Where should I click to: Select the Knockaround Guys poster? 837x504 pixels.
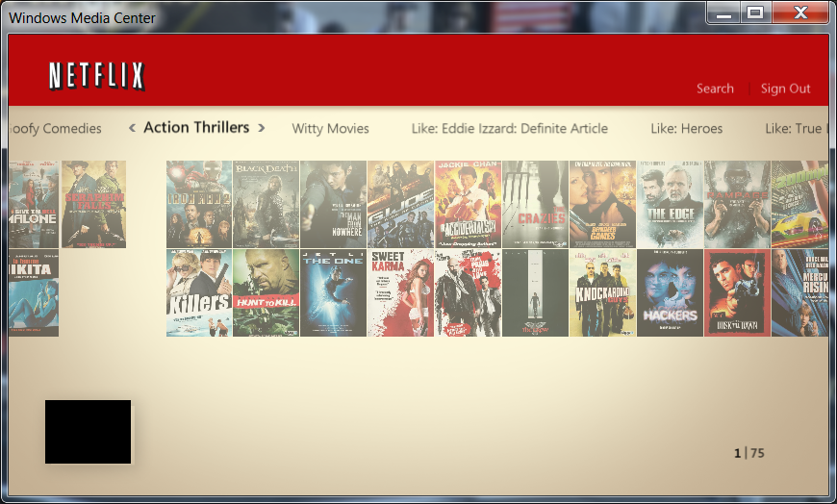(x=602, y=292)
